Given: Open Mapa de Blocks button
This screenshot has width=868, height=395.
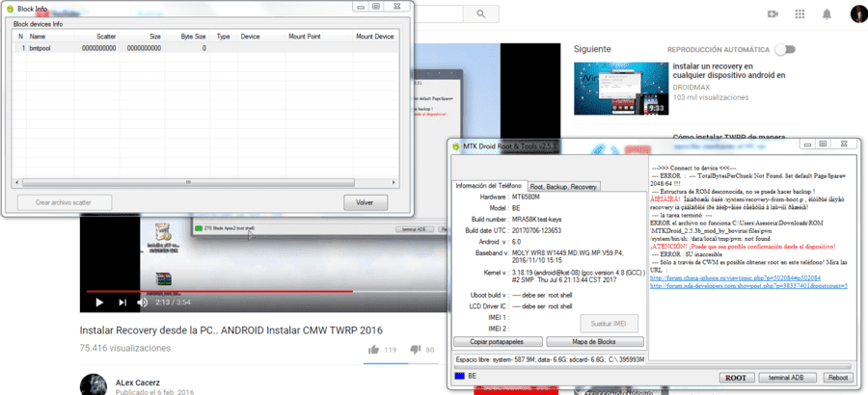Looking at the screenshot, I should coord(595,341).
